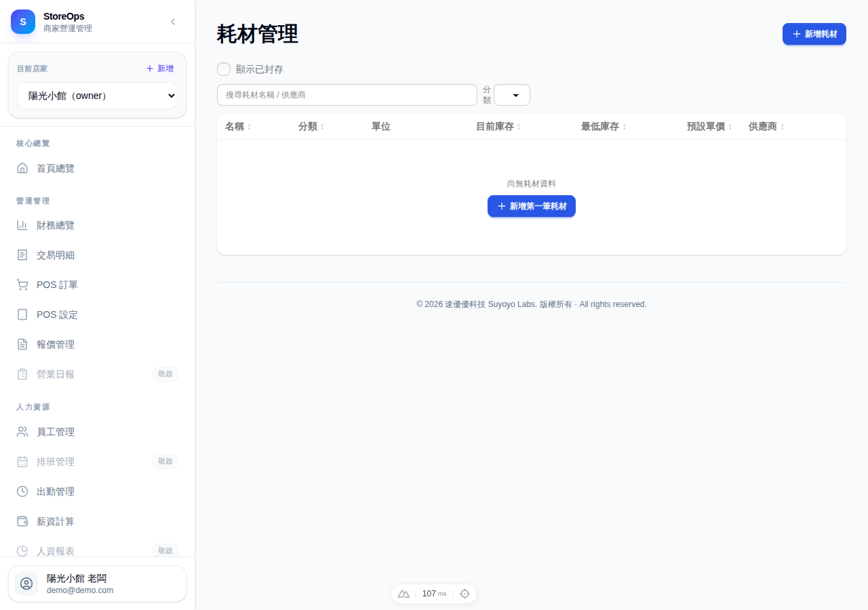868x610 pixels.
Task: Click the 排班管理 calendar icon
Action: pyautogui.click(x=22, y=462)
